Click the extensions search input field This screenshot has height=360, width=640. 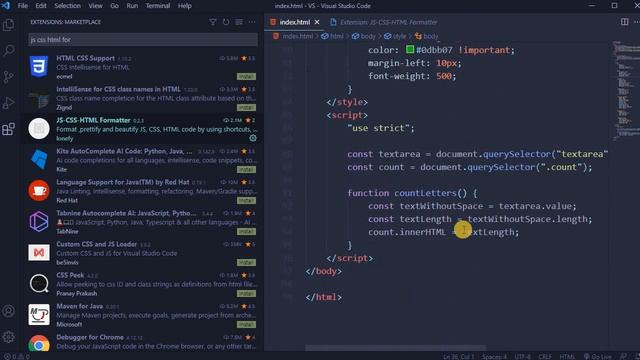(x=143, y=40)
